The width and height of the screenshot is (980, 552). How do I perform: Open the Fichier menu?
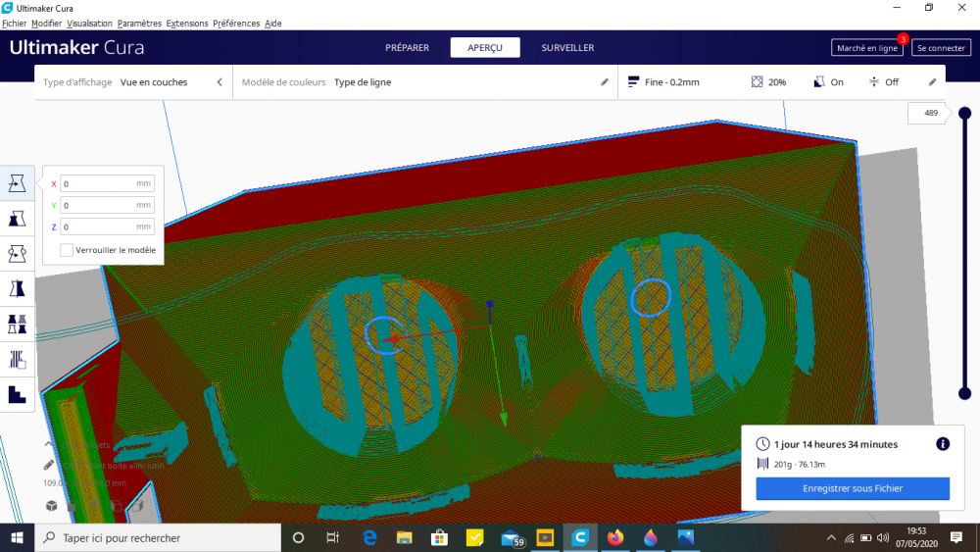coord(15,24)
